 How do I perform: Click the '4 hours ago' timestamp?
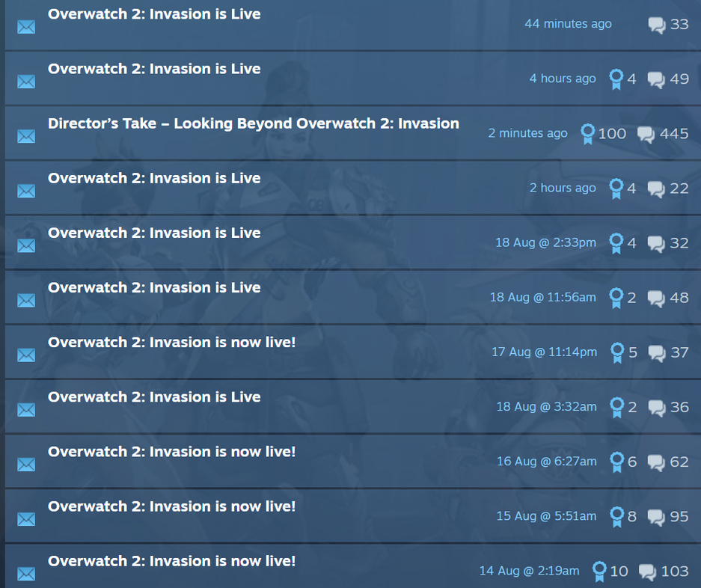[x=563, y=79]
